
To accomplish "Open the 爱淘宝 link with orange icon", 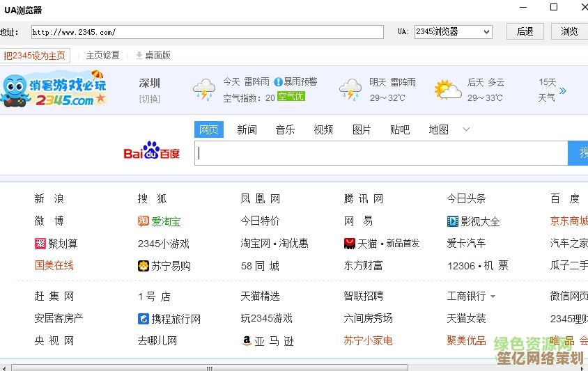I will click(x=160, y=221).
